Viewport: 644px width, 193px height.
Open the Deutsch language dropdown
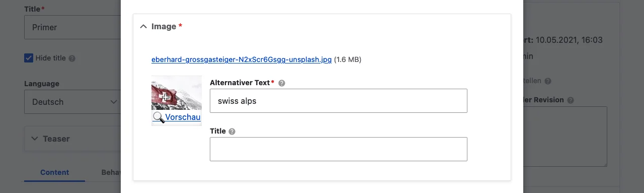(x=72, y=102)
